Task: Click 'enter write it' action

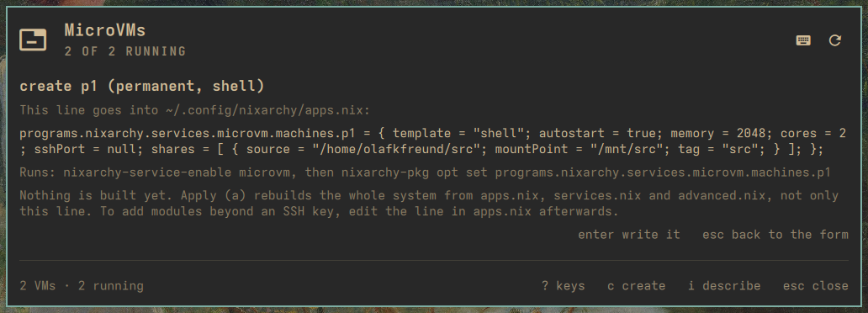Action: click(629, 235)
